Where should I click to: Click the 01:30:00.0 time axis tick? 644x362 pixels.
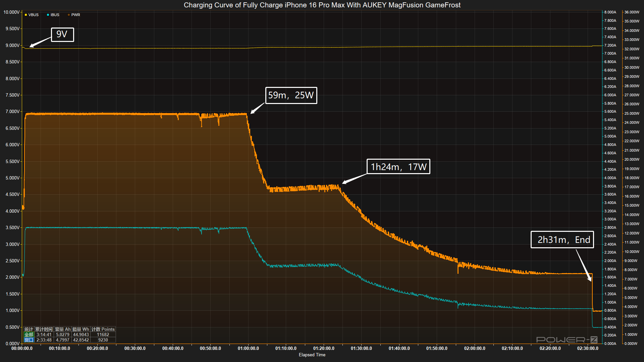click(x=361, y=349)
